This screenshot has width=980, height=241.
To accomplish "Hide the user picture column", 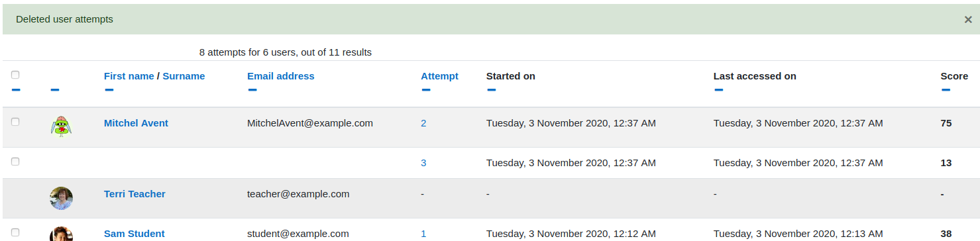I will pos(55,90).
